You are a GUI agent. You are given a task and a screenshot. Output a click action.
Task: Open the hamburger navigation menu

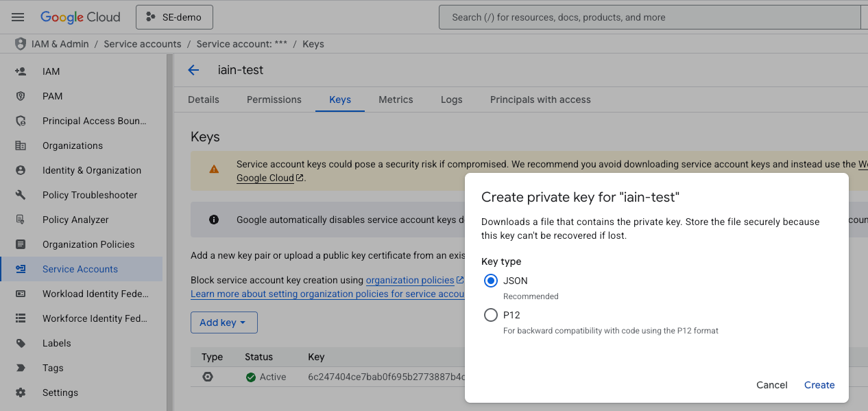point(18,17)
